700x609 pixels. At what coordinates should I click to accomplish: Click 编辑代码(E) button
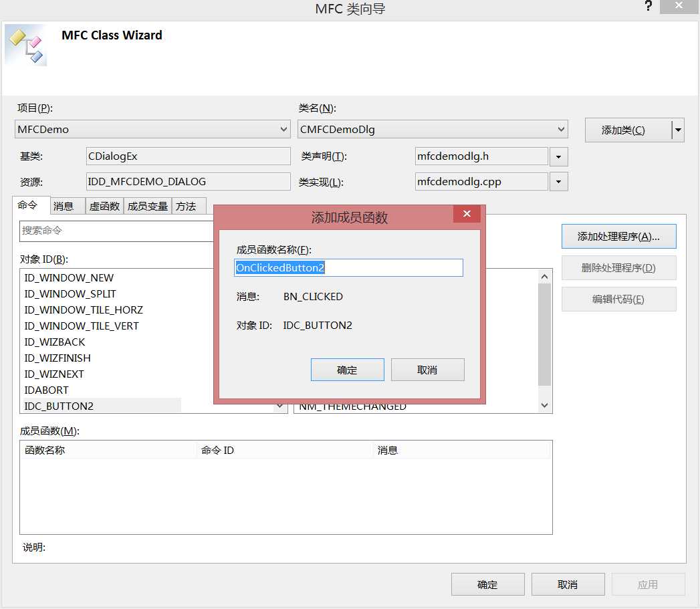coord(618,299)
